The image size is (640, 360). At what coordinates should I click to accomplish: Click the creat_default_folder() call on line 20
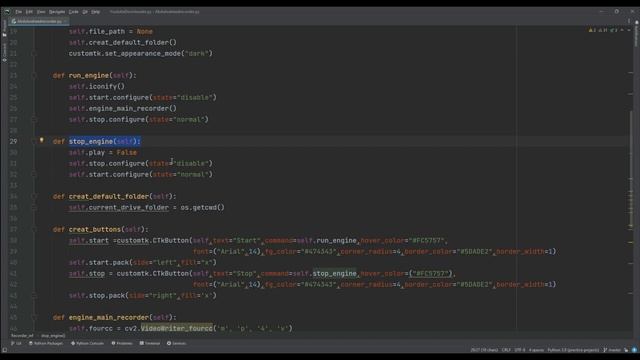(133, 42)
